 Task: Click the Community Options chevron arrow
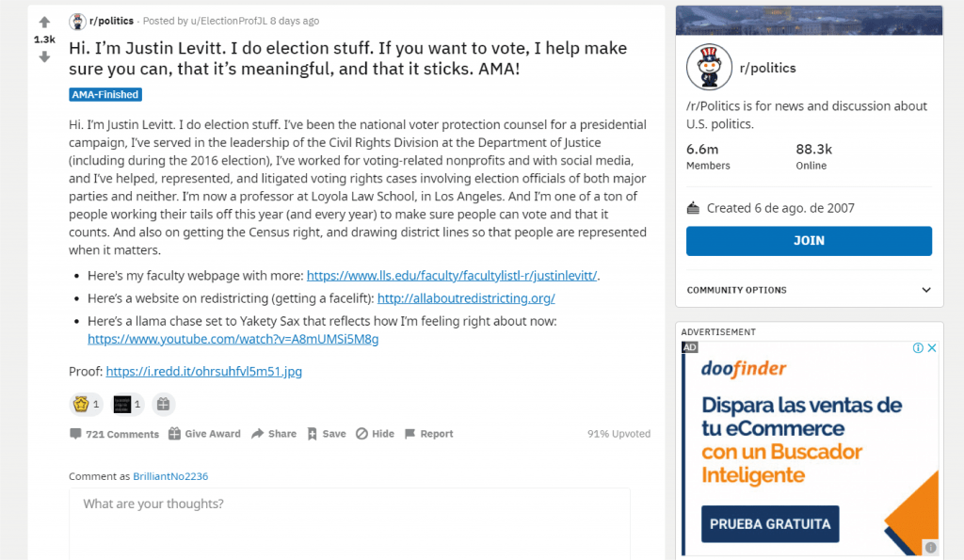(x=926, y=290)
